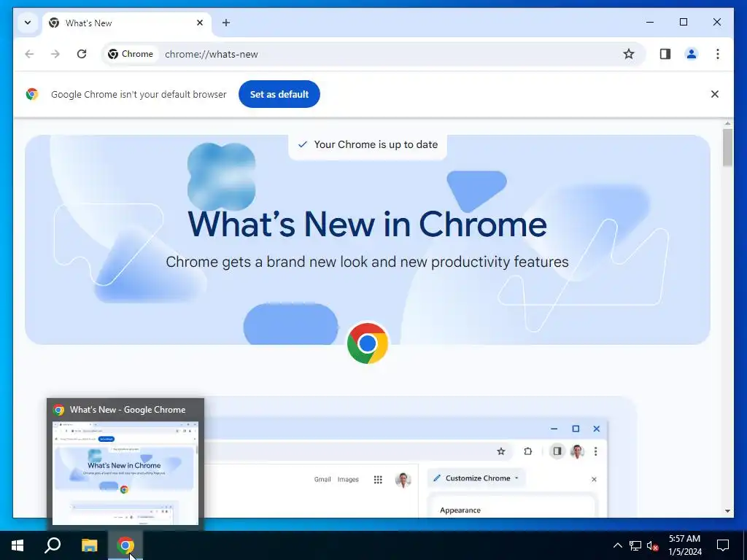Click the large Chrome logo on the page
Viewport: 747px width, 560px height.
pos(368,343)
